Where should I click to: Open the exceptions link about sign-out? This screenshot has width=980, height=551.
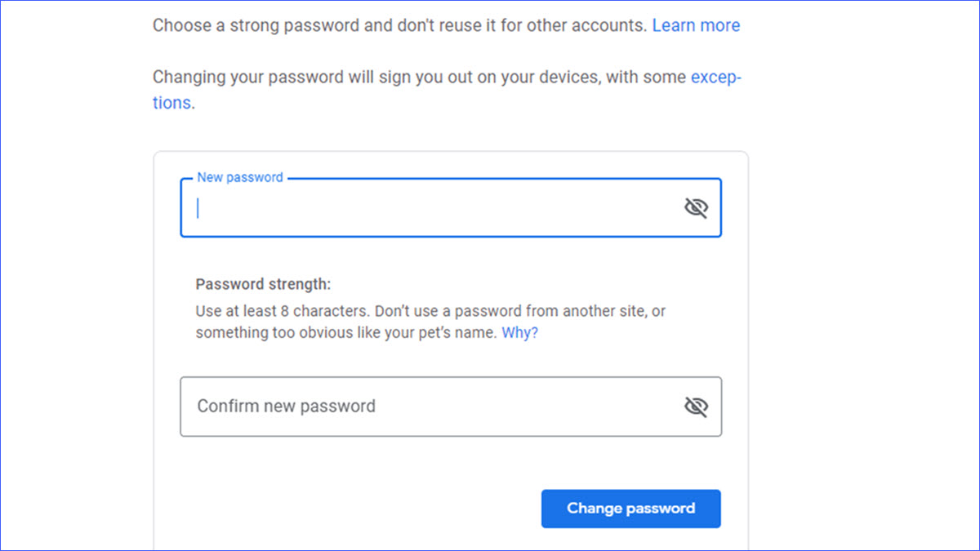(715, 78)
